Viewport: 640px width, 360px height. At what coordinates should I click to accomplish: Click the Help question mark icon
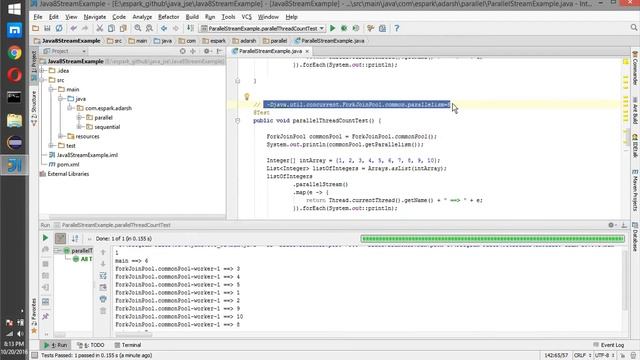[396, 28]
